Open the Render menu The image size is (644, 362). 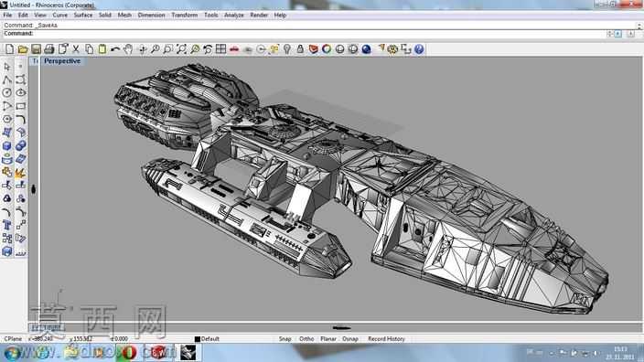pyautogui.click(x=259, y=16)
